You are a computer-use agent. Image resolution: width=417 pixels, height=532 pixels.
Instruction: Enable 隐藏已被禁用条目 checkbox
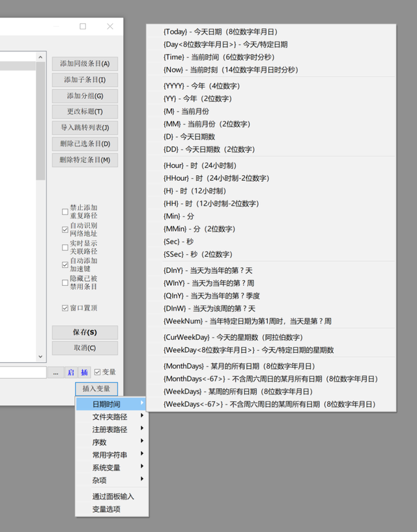pyautogui.click(x=65, y=283)
